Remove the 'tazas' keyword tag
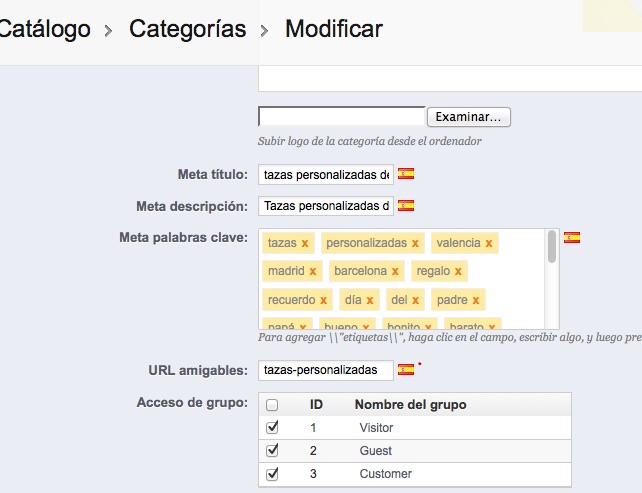 click(x=304, y=243)
